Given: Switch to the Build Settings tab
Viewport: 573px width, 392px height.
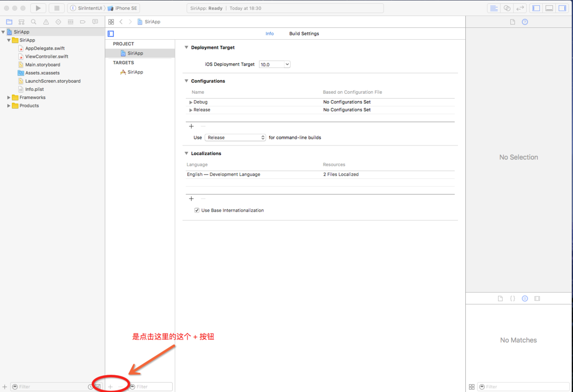Looking at the screenshot, I should 304,34.
